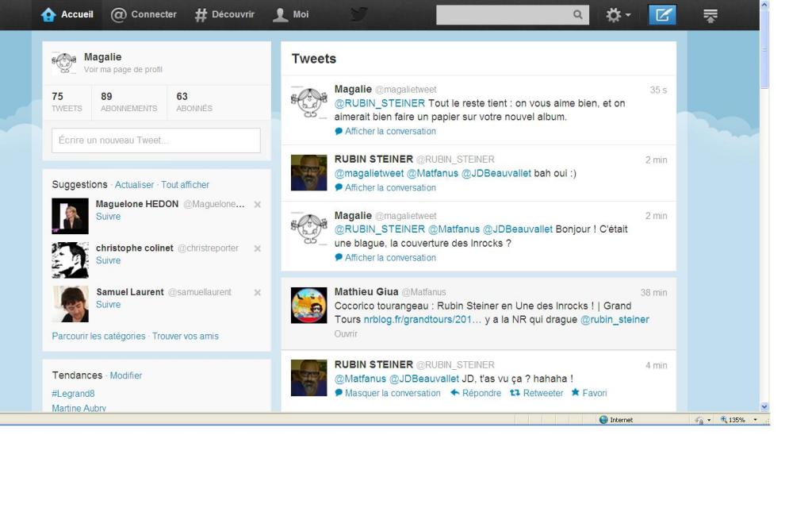Dismiss the Samuel Laurent suggestion

[257, 293]
